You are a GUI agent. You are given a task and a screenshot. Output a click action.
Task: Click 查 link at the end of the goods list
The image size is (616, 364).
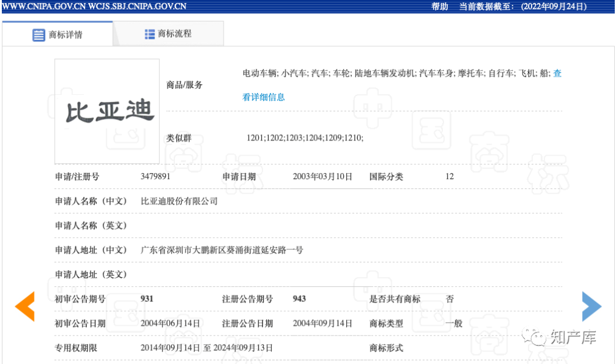[x=557, y=73]
